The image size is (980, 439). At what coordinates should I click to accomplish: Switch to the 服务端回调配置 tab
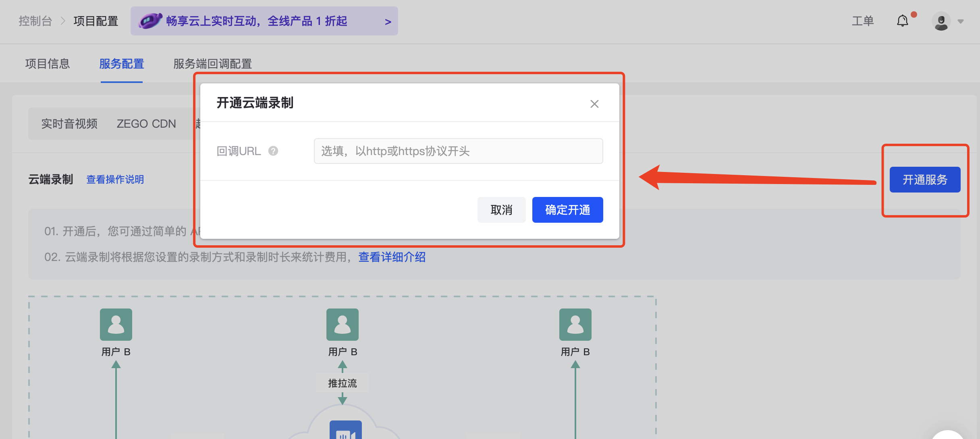[212, 64]
